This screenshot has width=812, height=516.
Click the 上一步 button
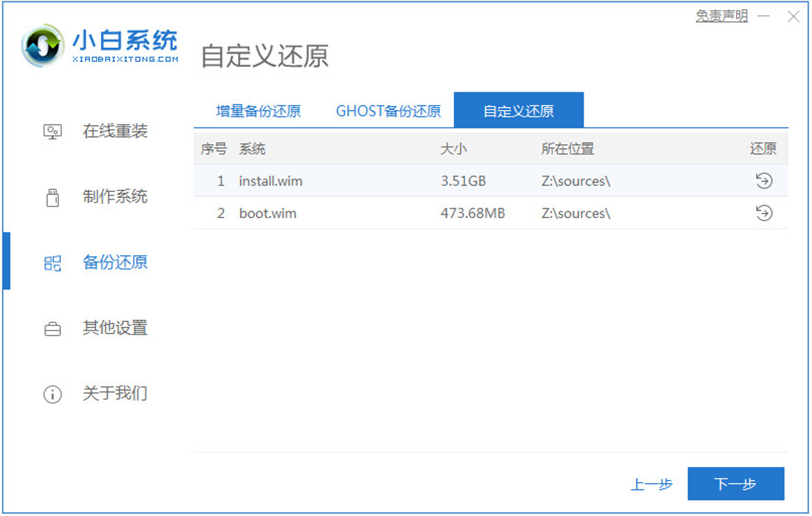(x=651, y=483)
